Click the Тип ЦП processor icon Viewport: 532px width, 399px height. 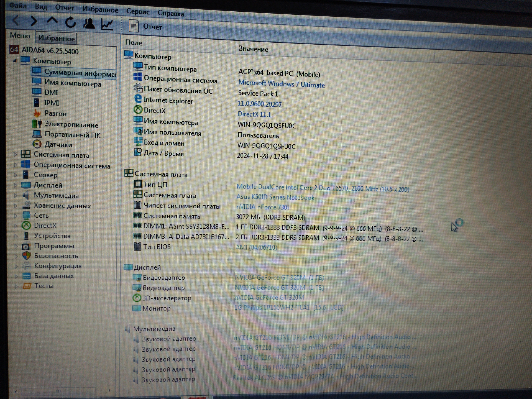tap(138, 184)
